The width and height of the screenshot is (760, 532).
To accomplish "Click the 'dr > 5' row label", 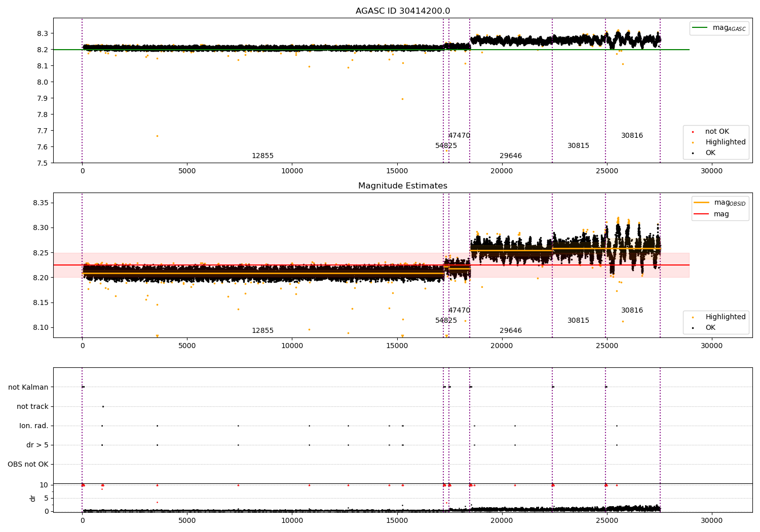I will [x=37, y=445].
